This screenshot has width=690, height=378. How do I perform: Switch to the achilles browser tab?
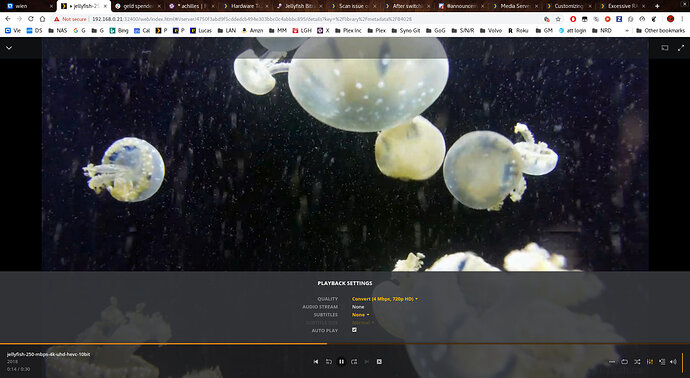pyautogui.click(x=192, y=6)
